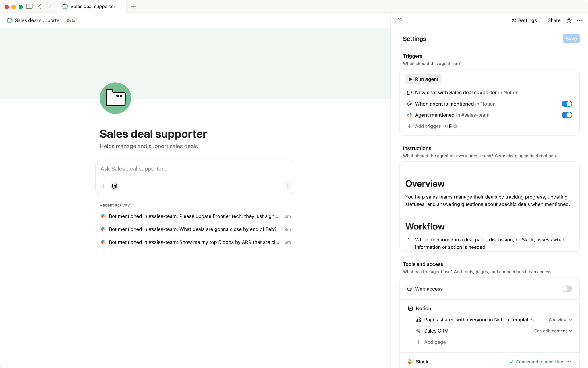Viewport: 588px width, 368px height.
Task: Switch to the Sales deal supporter browser tab
Action: point(91,6)
